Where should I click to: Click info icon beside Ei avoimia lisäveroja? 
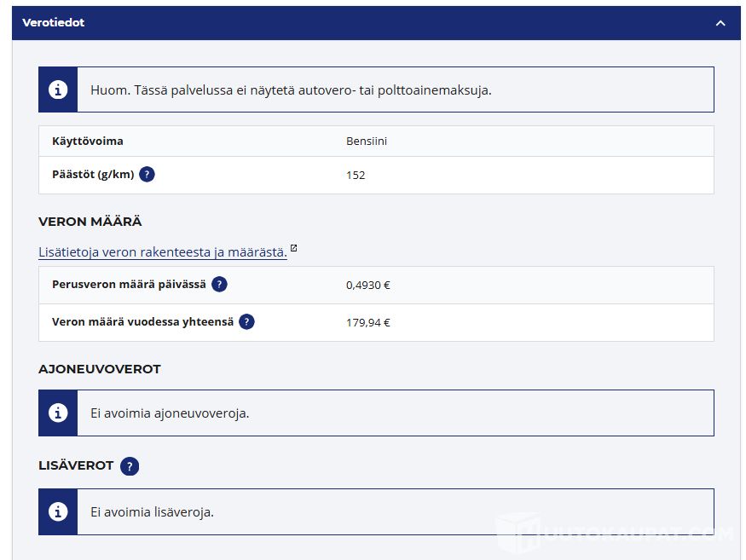[x=58, y=511]
